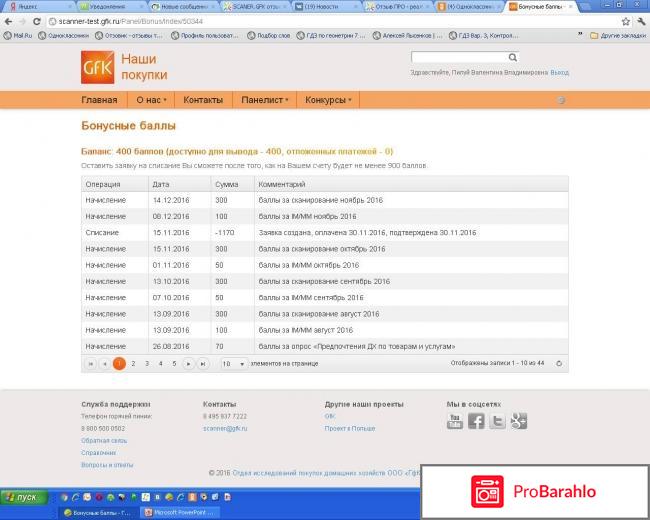Select page 3 in the pager
Viewport: 650px width, 520px height.
(x=147, y=364)
